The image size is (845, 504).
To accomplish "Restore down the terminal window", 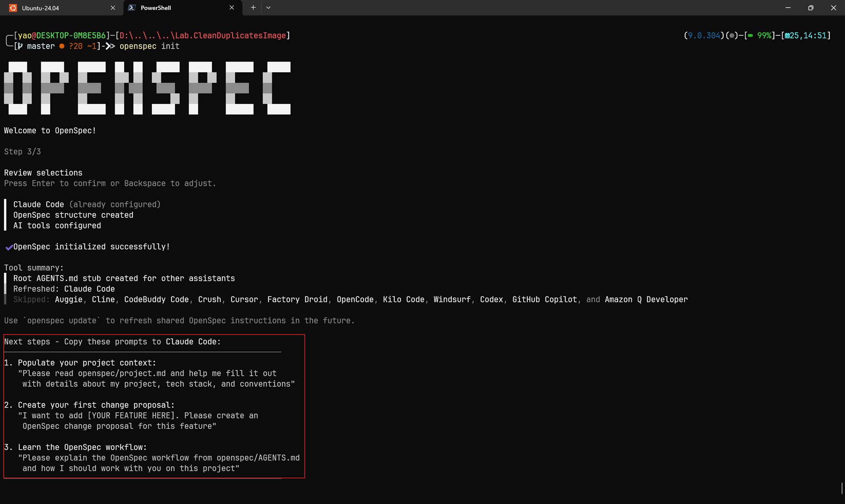I will point(810,8).
